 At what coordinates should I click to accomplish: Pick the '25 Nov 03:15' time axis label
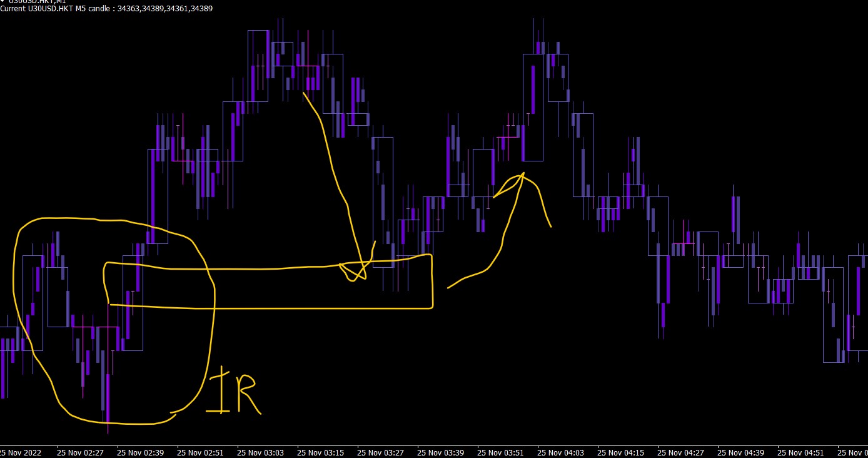(x=321, y=452)
